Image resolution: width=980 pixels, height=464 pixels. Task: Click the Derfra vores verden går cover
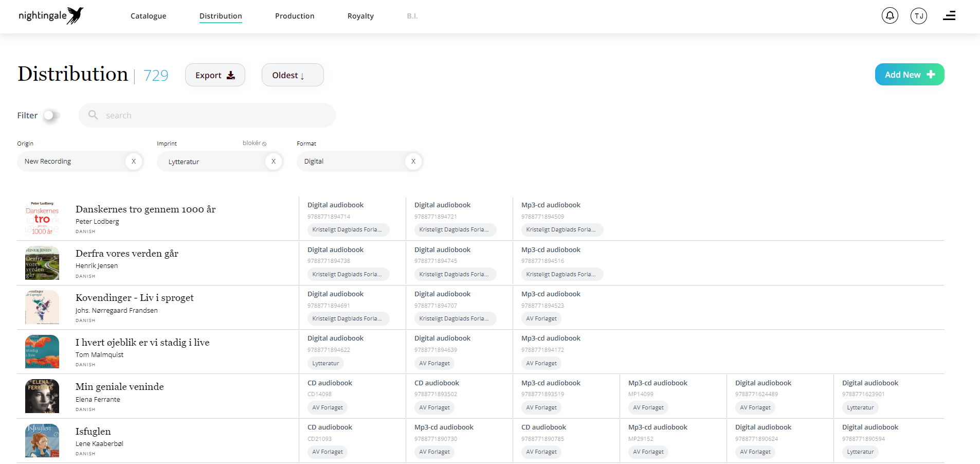(x=42, y=263)
